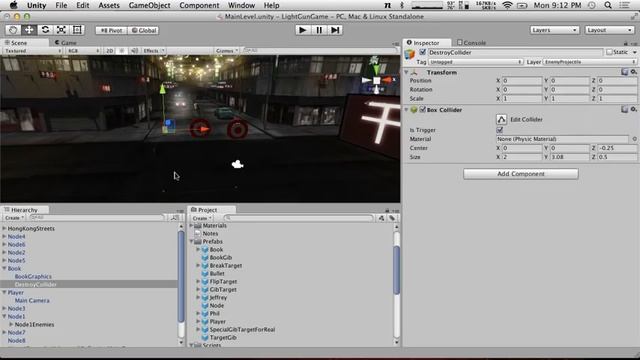Open the Layers dropdown
This screenshot has width=640, height=360.
(x=554, y=30)
